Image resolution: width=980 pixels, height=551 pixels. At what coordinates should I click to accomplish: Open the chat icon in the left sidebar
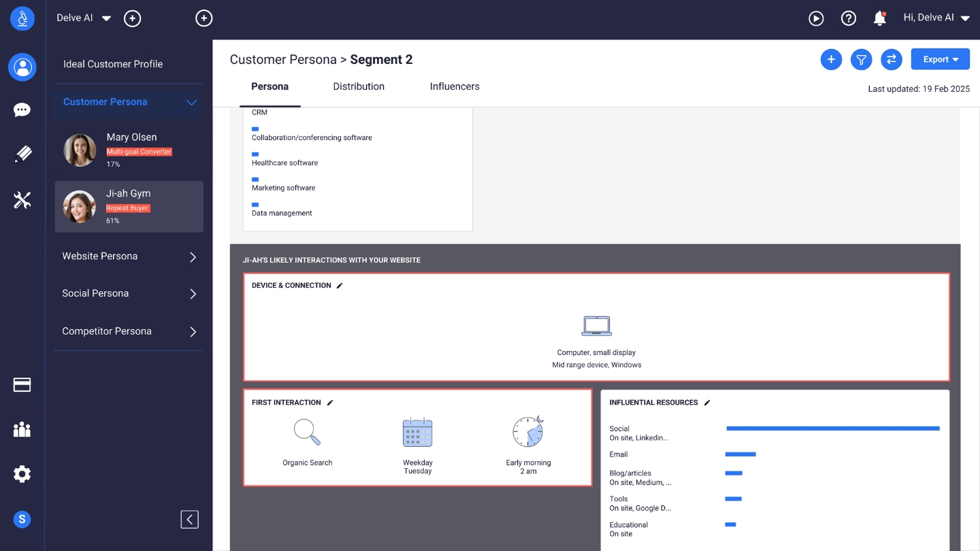coord(22,110)
